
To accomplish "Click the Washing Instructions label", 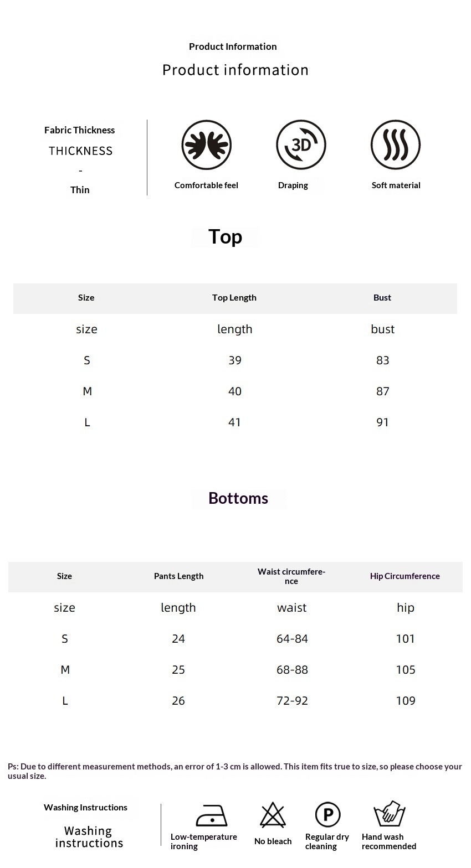I will 86,808.
